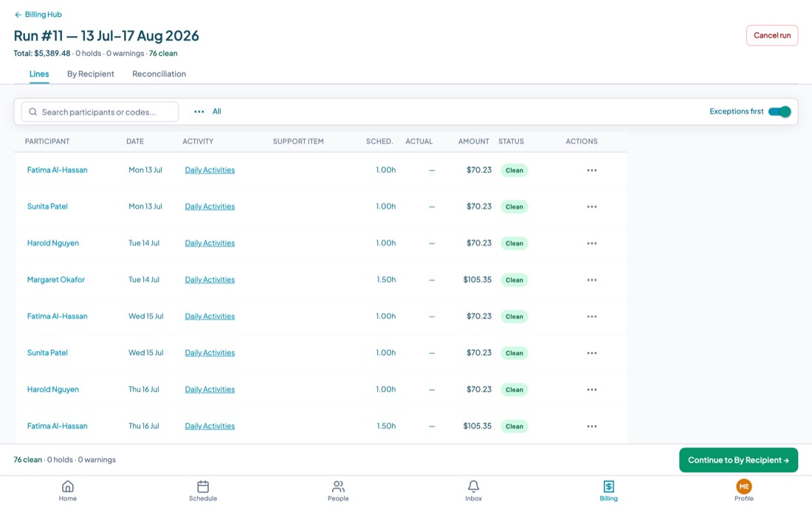812x507 pixels.
Task: Click the SUPPORT ITEM column header
Action: [298, 142]
